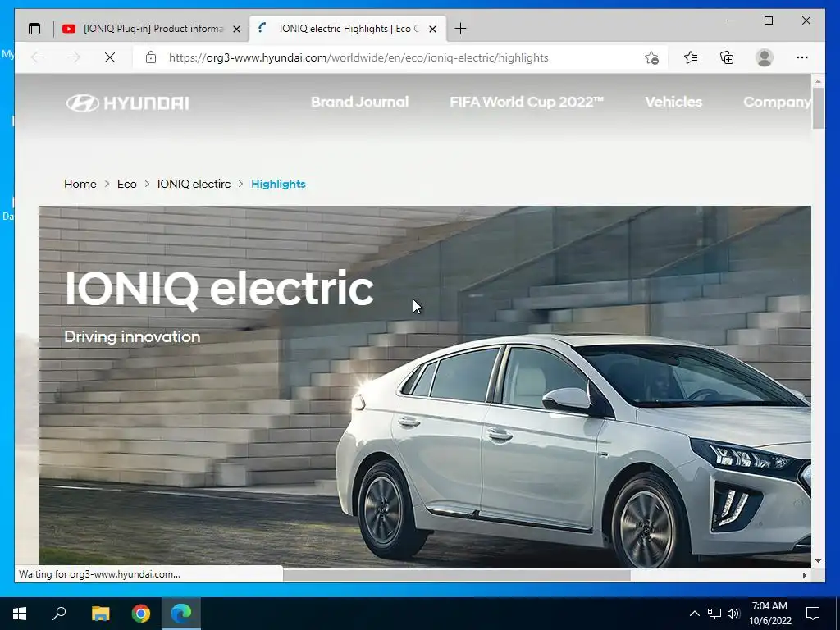Open the network status tray icon
The height and width of the screenshot is (630, 840).
point(714,614)
